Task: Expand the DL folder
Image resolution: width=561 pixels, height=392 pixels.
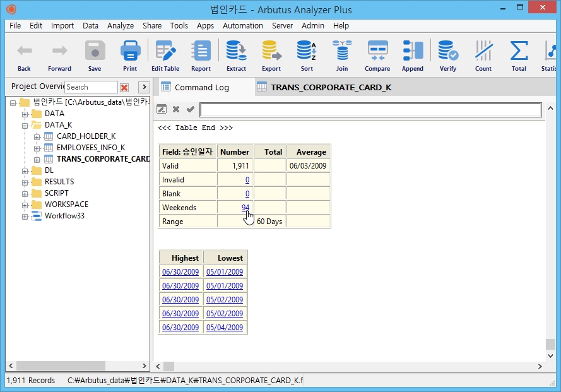Action: click(25, 171)
